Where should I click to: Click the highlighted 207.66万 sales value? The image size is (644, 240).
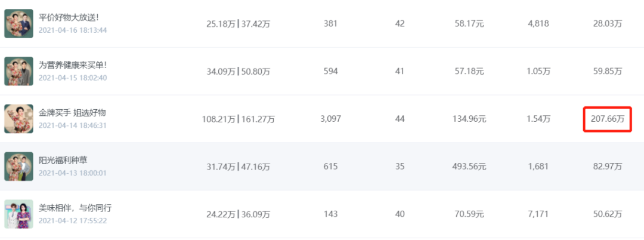pyautogui.click(x=607, y=119)
